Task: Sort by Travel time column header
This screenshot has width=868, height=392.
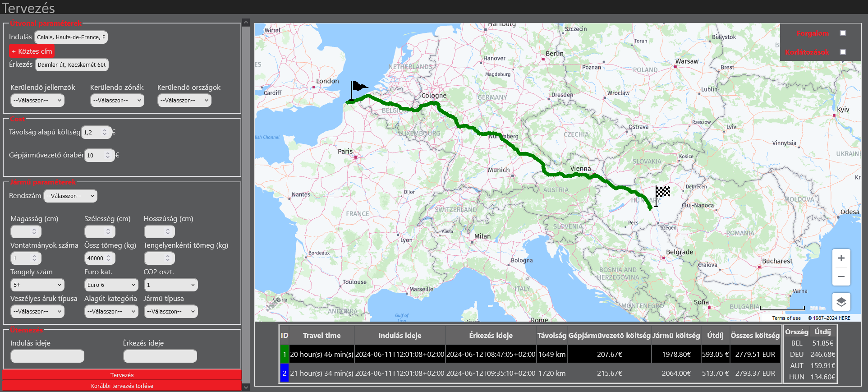Action: 321,336
